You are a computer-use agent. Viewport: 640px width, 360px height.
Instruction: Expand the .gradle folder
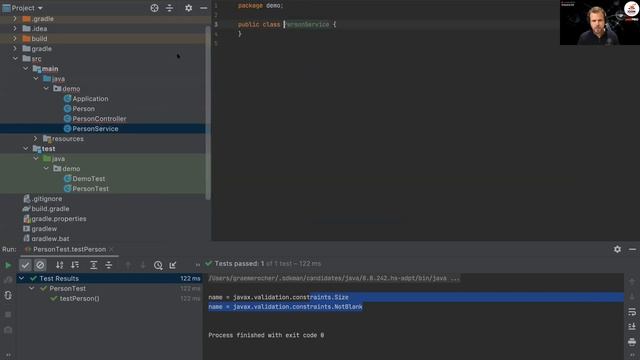pos(15,18)
